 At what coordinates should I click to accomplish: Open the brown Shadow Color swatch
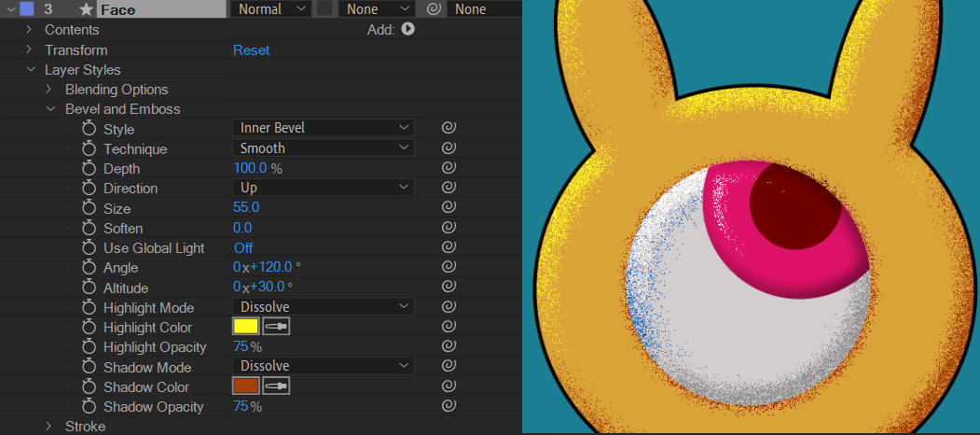point(245,386)
